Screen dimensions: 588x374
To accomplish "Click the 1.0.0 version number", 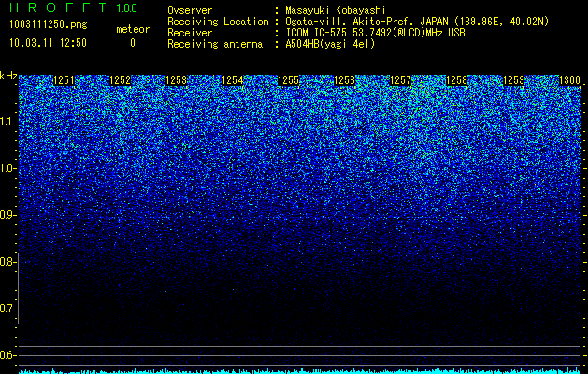I will (127, 8).
